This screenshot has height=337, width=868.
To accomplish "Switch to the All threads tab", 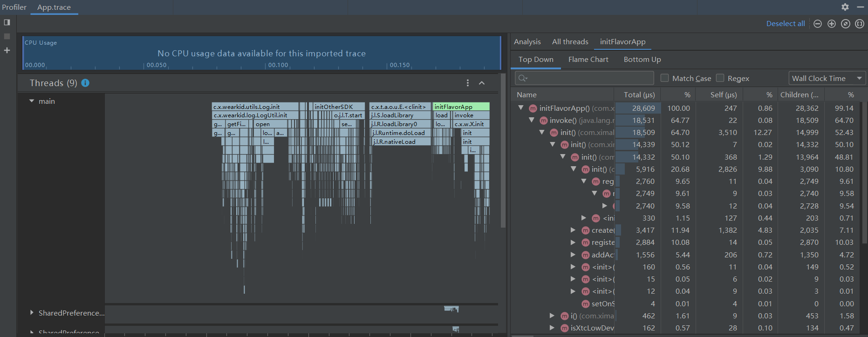I will (x=570, y=42).
